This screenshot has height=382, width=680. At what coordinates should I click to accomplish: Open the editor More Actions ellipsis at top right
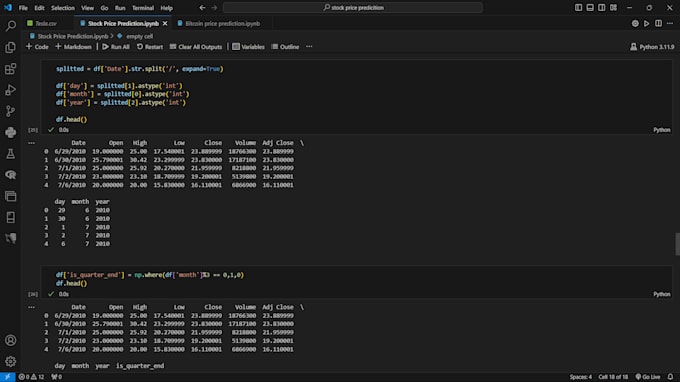670,23
